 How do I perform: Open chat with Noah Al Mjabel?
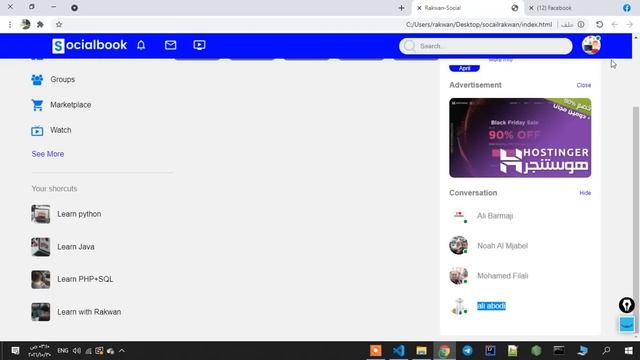[x=502, y=246]
